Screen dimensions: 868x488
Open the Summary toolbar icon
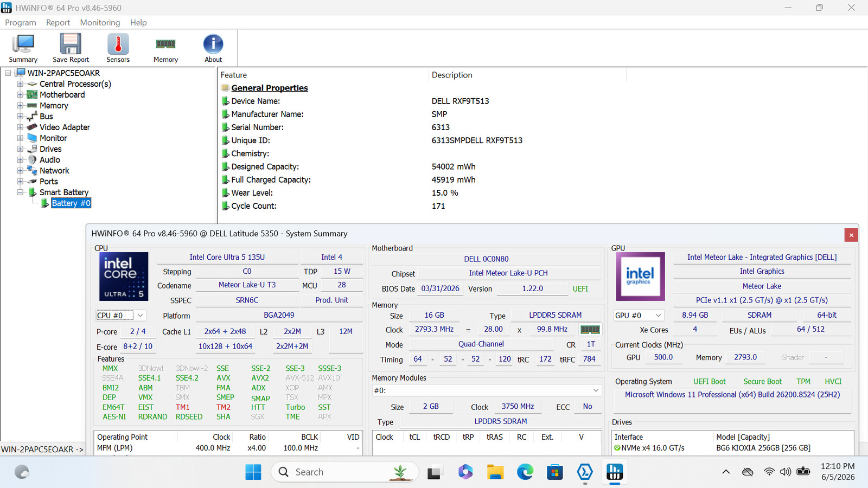(x=23, y=48)
